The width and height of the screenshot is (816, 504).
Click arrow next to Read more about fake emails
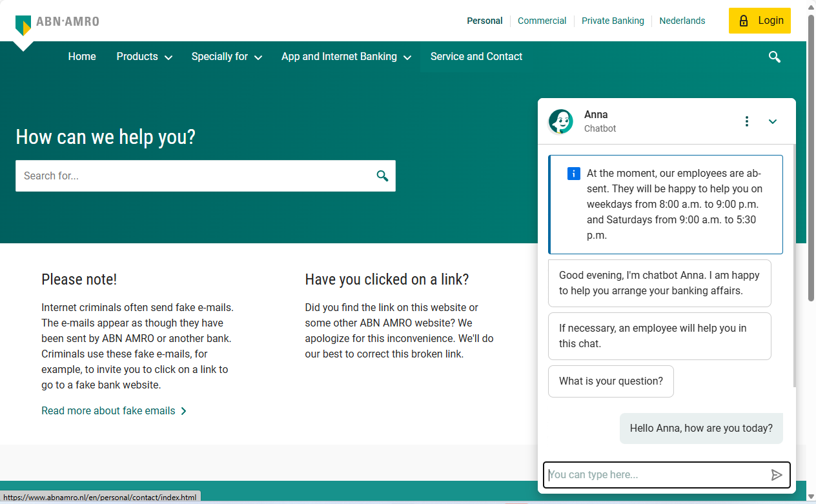183,411
